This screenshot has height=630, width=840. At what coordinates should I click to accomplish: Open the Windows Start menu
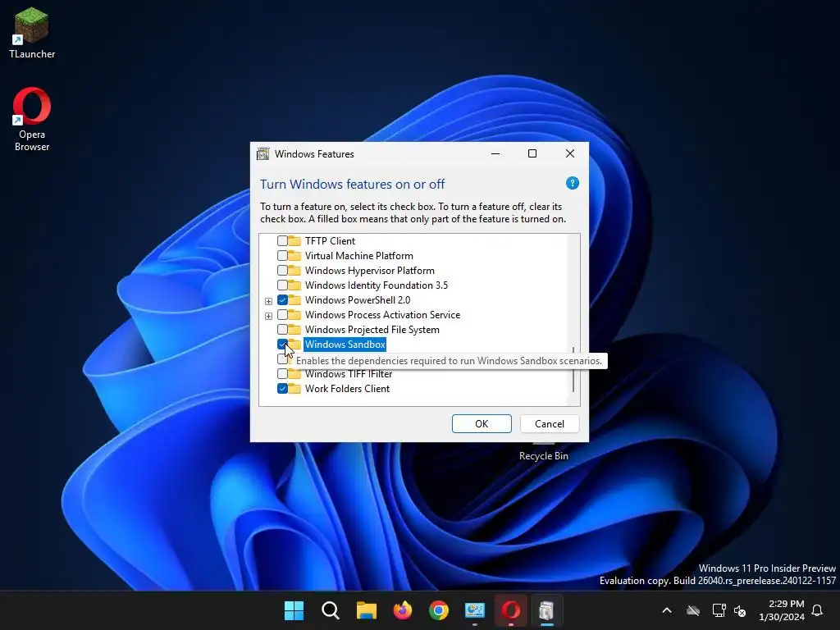294,610
